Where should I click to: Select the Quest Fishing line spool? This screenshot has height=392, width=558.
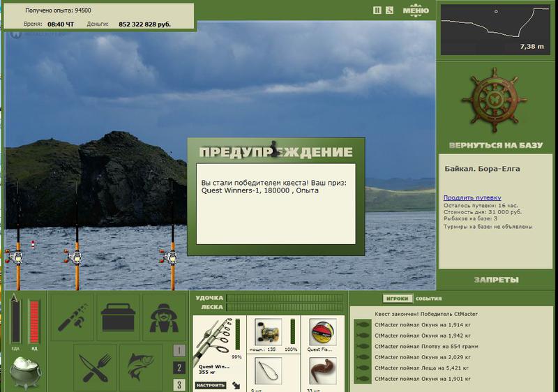coord(323,332)
